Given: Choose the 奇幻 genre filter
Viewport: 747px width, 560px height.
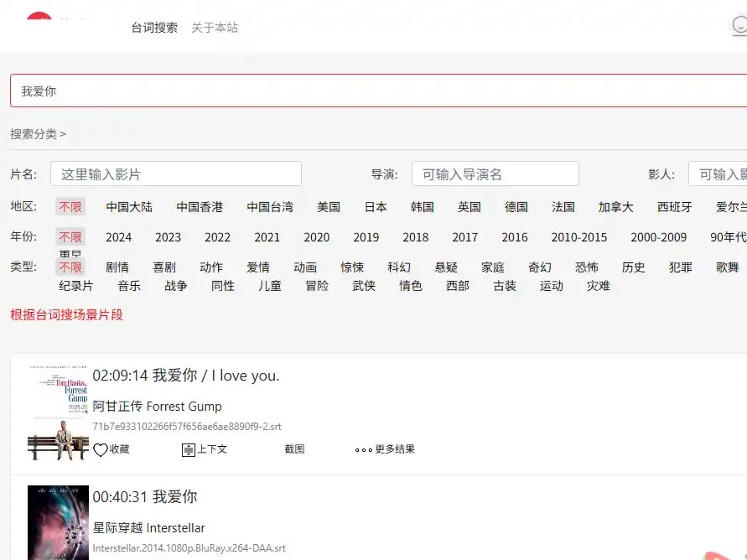Looking at the screenshot, I should (540, 267).
